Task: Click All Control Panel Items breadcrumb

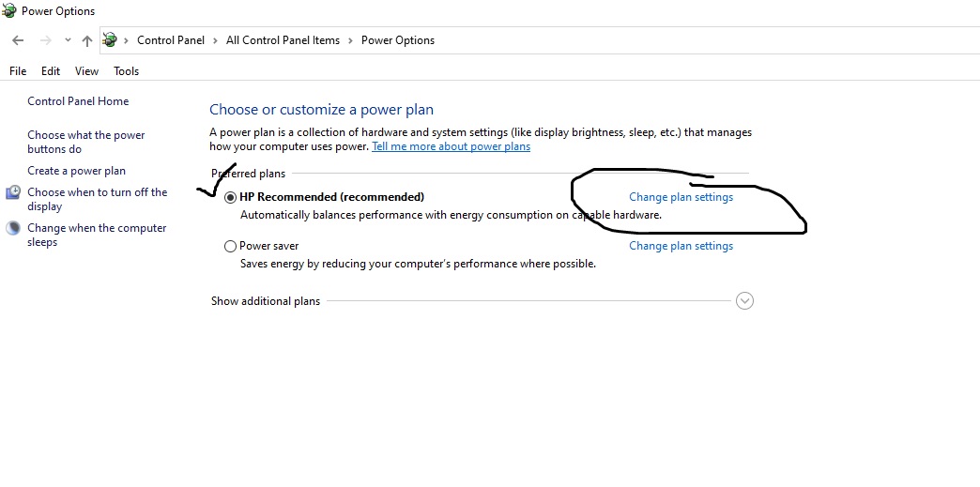Action: coord(283,40)
